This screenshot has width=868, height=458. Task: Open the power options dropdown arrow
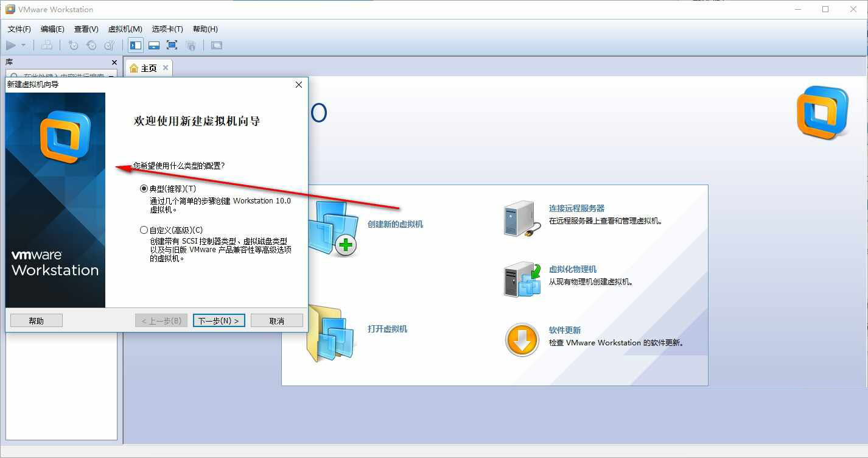click(x=23, y=45)
